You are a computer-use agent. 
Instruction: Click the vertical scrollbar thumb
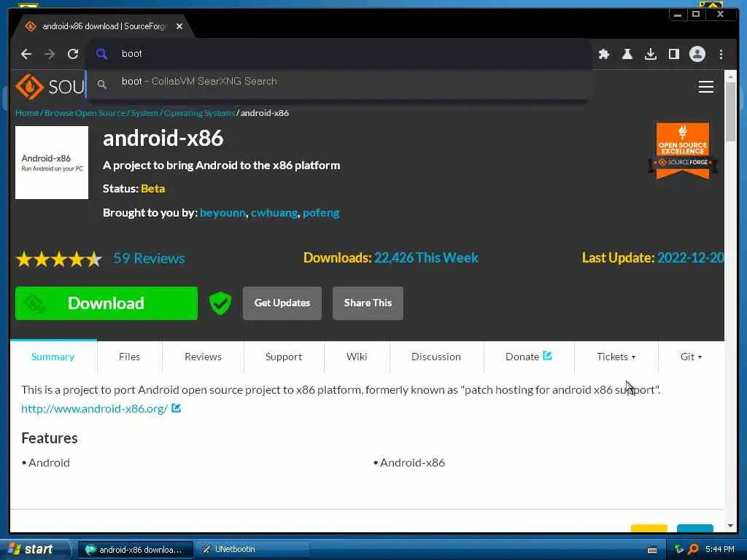point(730,112)
